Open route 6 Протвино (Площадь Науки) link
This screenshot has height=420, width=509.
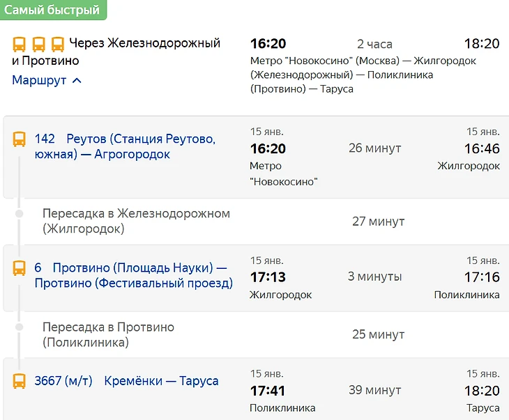point(134,275)
